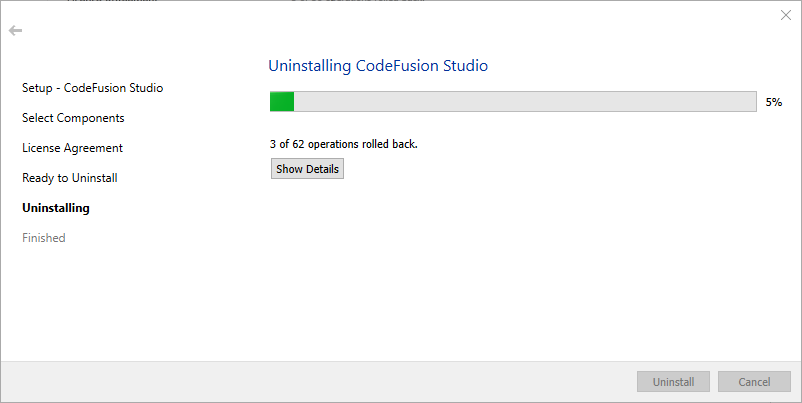Click the 'Uninstalling CodeFusion Studio' heading
802x403 pixels.
click(x=378, y=66)
